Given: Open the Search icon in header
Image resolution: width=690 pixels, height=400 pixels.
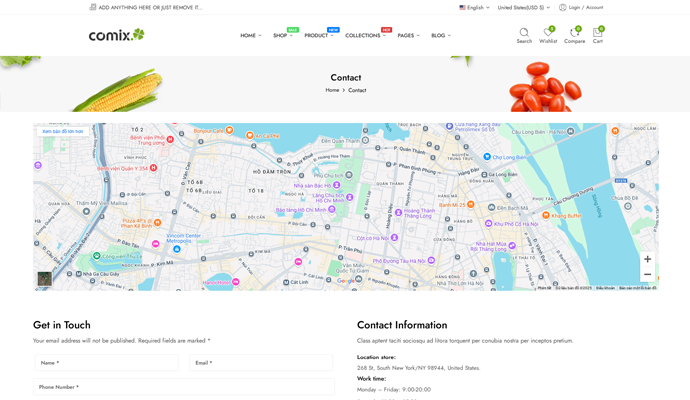Looking at the screenshot, I should [524, 33].
